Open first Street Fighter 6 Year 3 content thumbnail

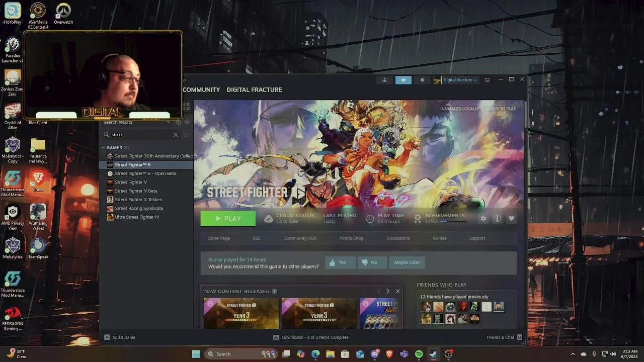[242, 313]
